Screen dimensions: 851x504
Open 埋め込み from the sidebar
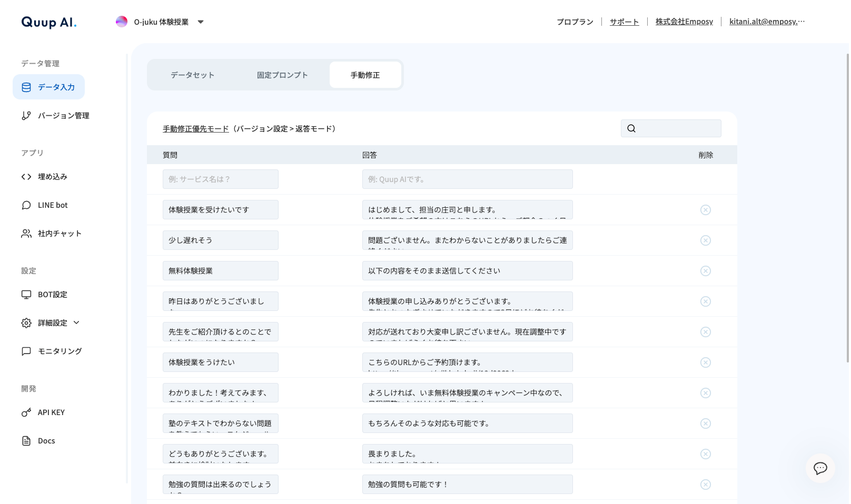point(52,177)
